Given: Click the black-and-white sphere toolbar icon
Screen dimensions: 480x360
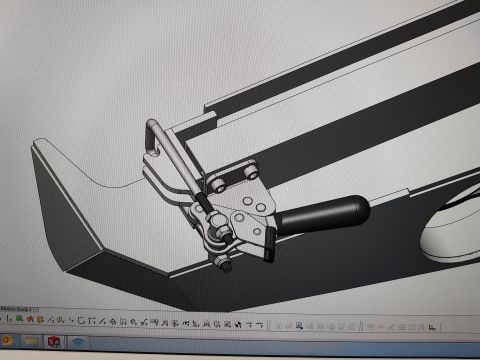Looking at the screenshot, I should [x=238, y=324].
